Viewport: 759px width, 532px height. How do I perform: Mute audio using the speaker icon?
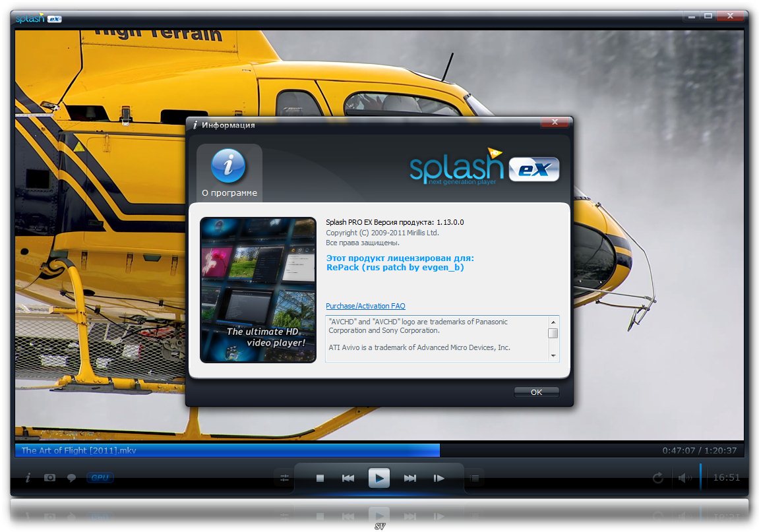[x=684, y=478]
